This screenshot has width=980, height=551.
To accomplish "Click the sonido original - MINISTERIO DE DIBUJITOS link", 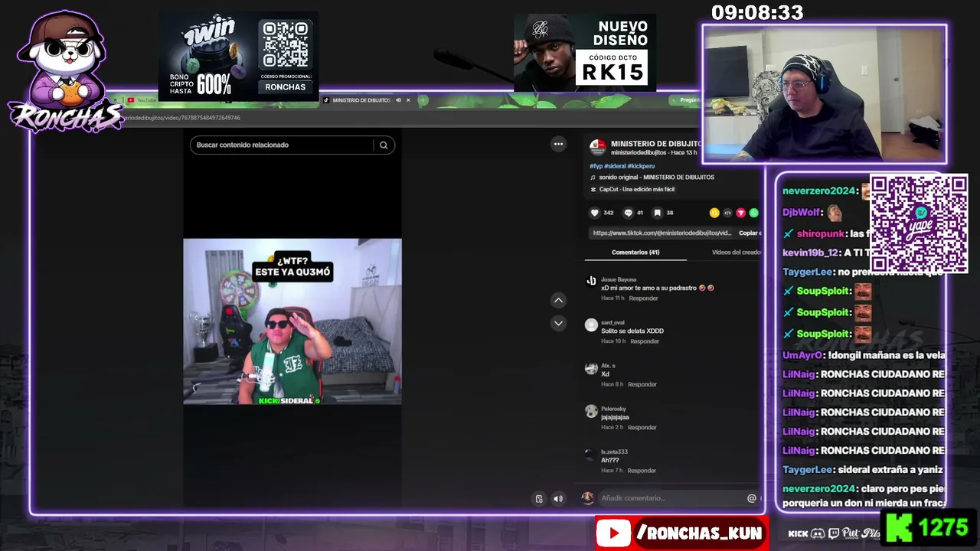I will pyautogui.click(x=656, y=178).
